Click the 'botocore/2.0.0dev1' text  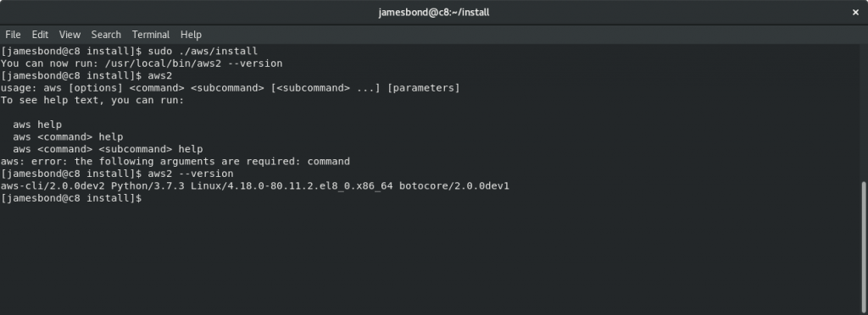coord(454,185)
